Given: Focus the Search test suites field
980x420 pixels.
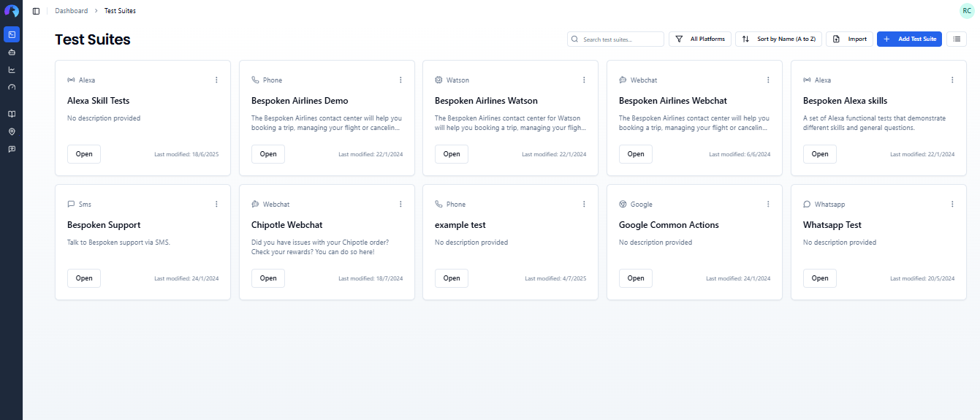Looking at the screenshot, I should (x=615, y=39).
